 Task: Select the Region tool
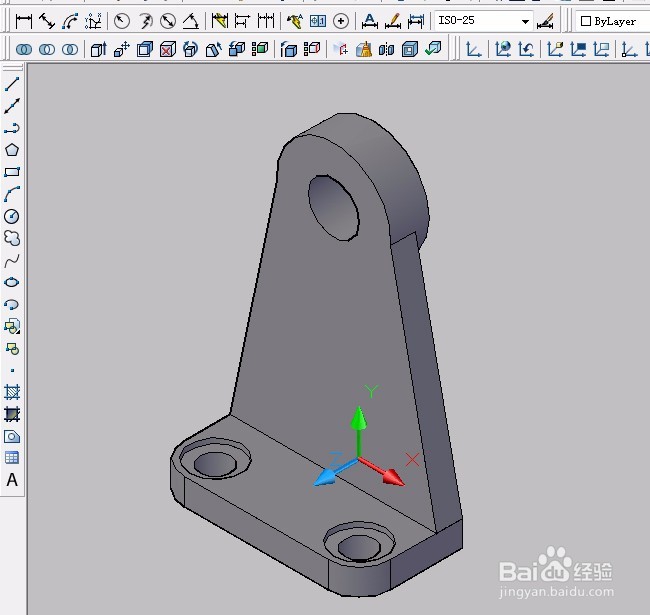(x=12, y=436)
